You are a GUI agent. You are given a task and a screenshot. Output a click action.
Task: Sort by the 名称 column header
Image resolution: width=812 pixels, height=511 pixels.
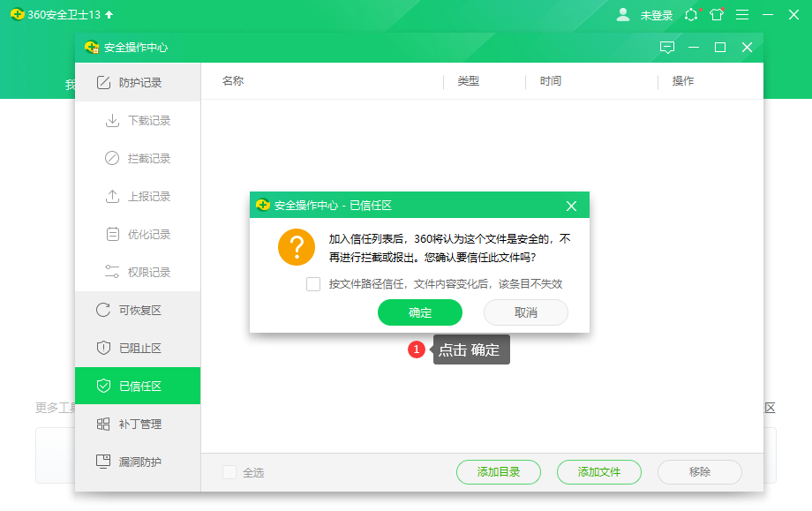[232, 81]
